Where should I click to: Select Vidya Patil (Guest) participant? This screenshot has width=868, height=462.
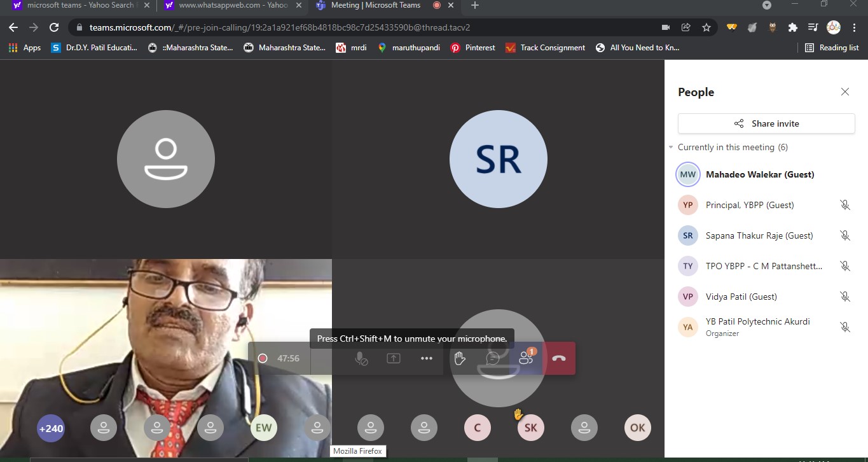click(766, 297)
